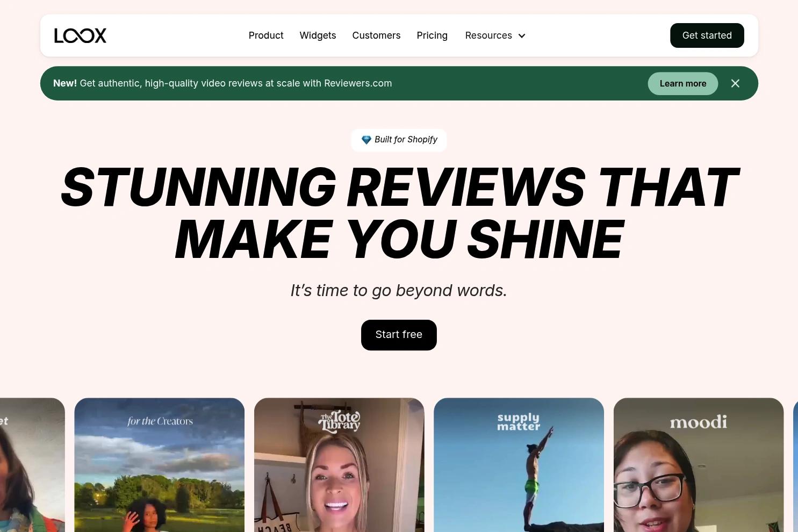Open the 'for the Creators' video card
The image size is (798, 532).
159,465
